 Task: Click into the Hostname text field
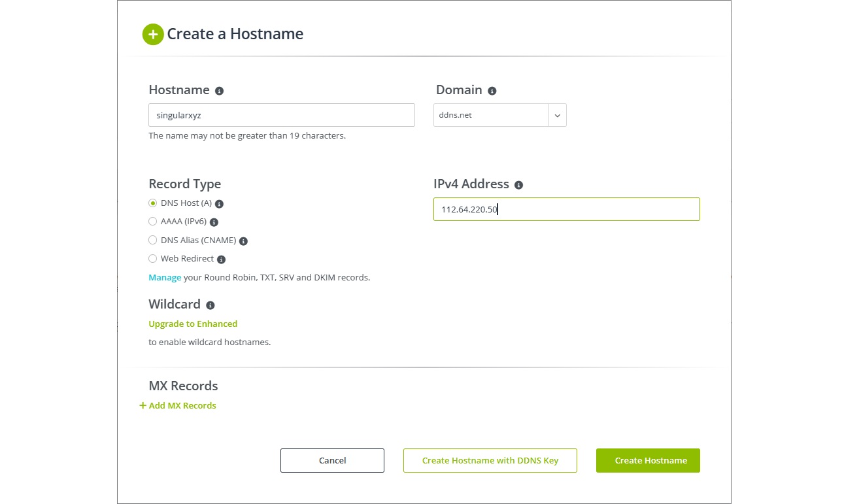point(281,115)
